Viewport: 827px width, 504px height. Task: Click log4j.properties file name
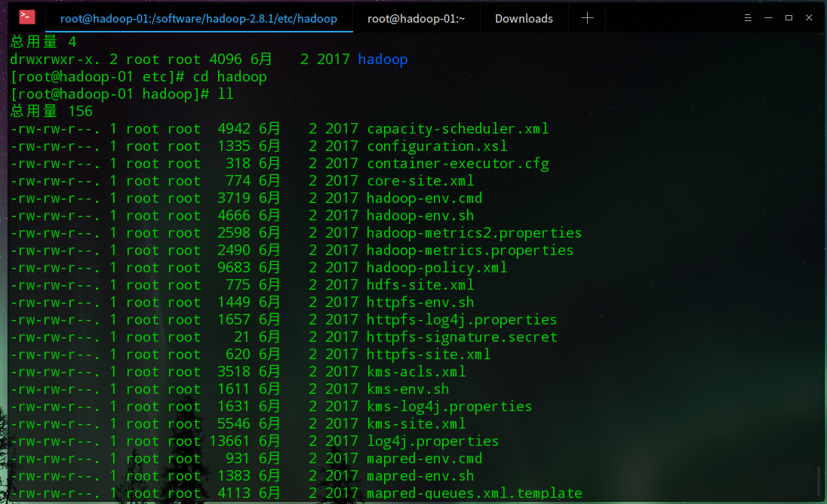[x=433, y=442]
